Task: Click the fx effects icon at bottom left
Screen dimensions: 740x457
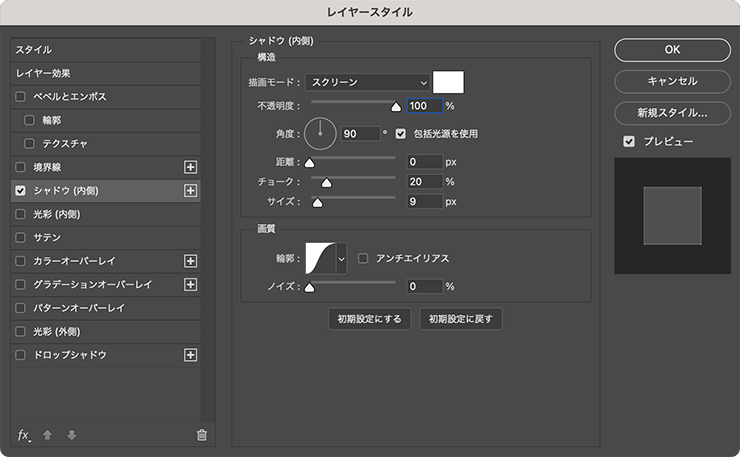Action: coord(24,435)
